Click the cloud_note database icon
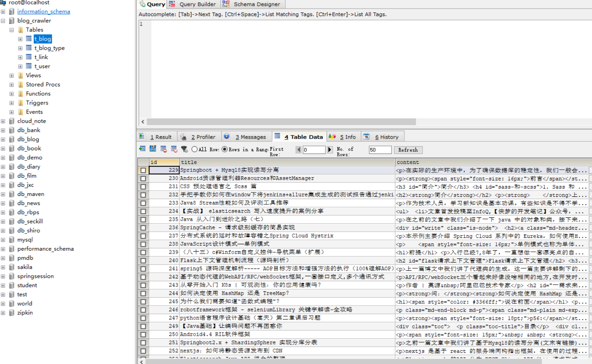Screen dimensions: 592x364 click(12, 121)
